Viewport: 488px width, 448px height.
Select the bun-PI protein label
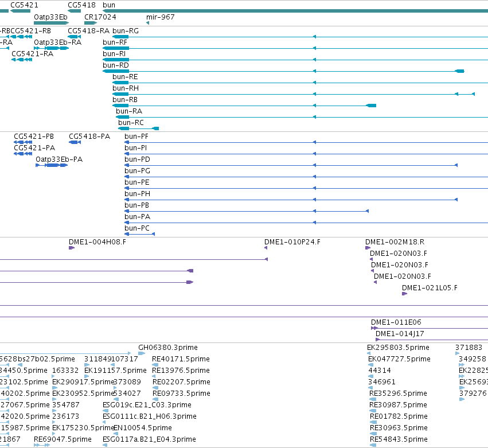[135, 148]
